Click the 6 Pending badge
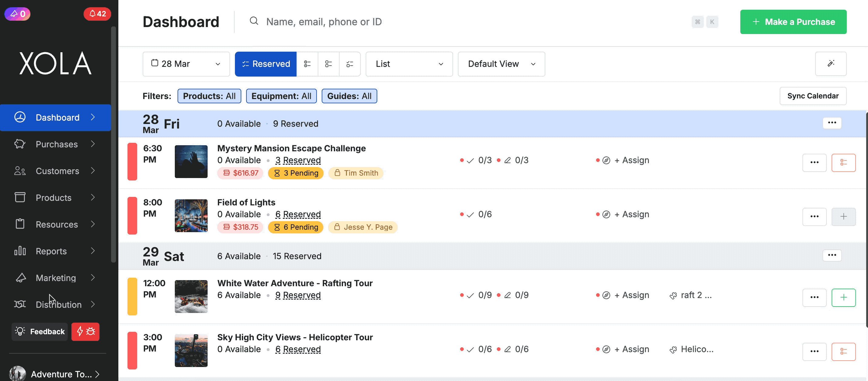Viewport: 868px width, 381px height. [296, 227]
